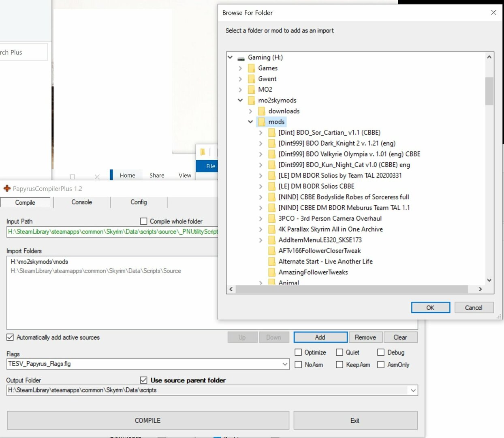Click the PapyrusCompilerPlus app icon in title bar
This screenshot has width=504, height=438.
coord(7,189)
